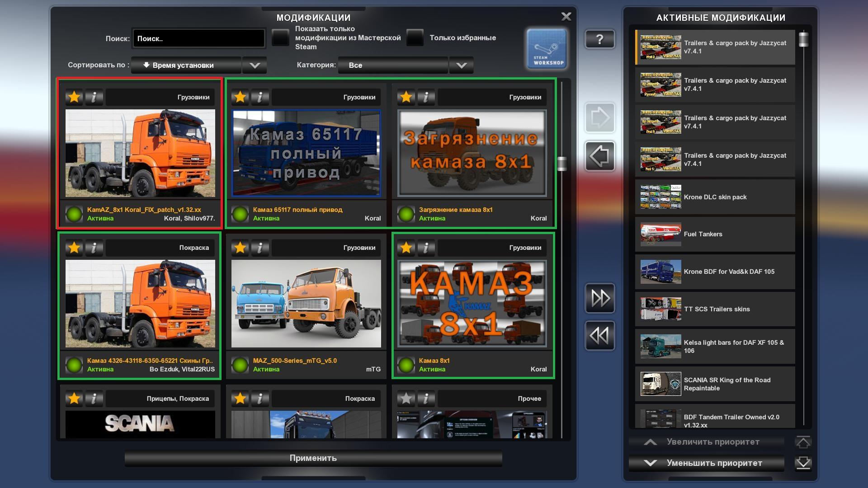The image size is (868, 488).
Task: Click the right arrow to activate the selected mod
Action: [599, 118]
